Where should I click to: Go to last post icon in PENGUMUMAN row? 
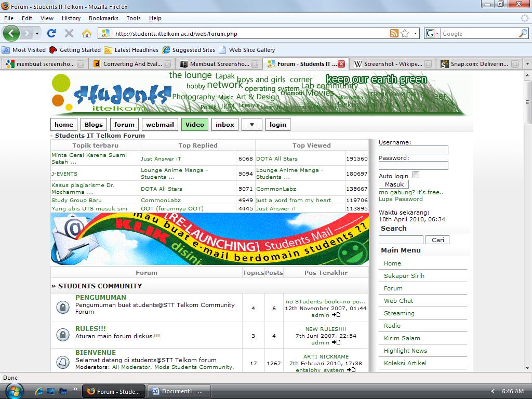(336, 315)
